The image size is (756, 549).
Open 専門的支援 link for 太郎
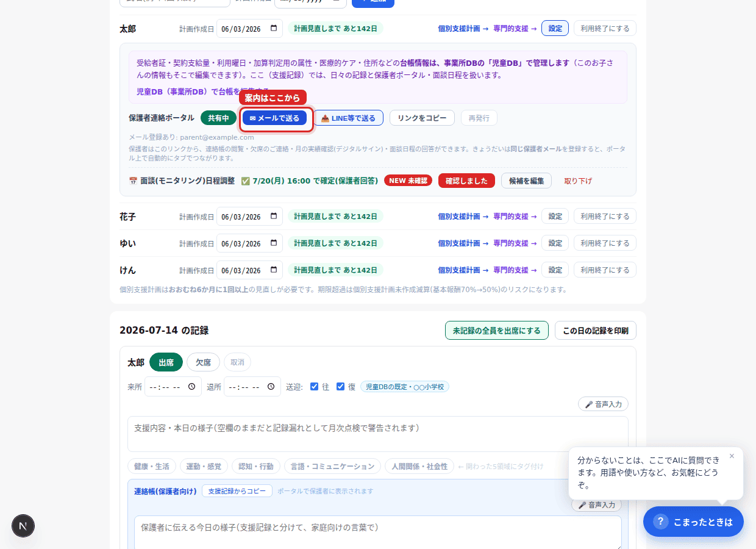[x=515, y=28]
